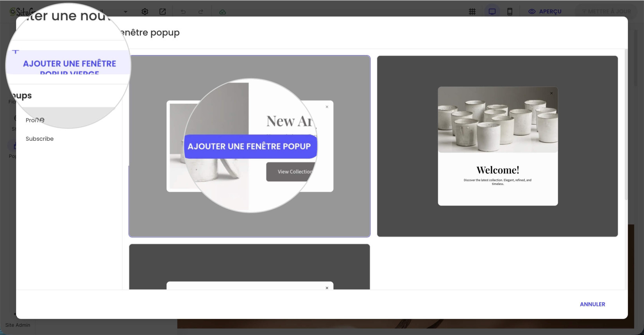The height and width of the screenshot is (335, 644).
Task: Select the Promo popup category
Action: point(35,120)
